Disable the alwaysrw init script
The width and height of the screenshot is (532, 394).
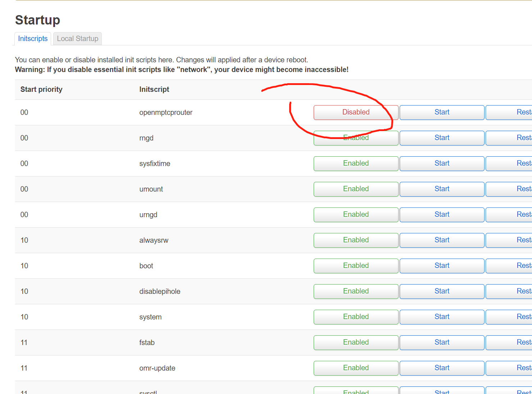coord(356,240)
